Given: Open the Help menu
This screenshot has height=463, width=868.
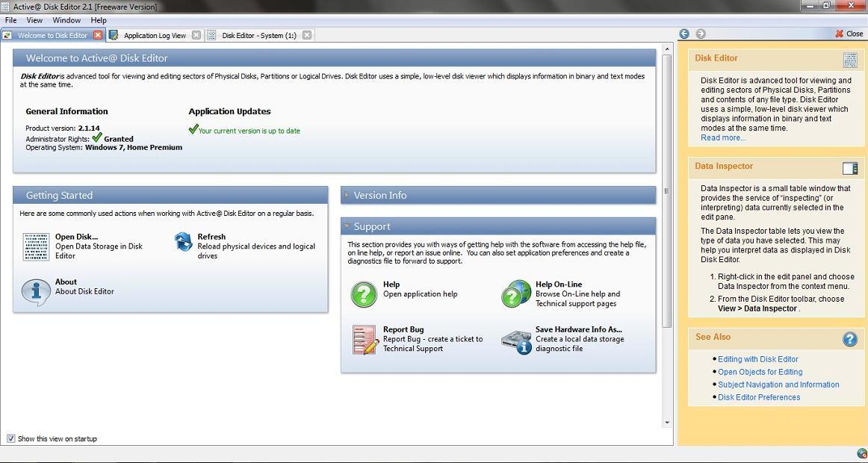Looking at the screenshot, I should point(99,20).
